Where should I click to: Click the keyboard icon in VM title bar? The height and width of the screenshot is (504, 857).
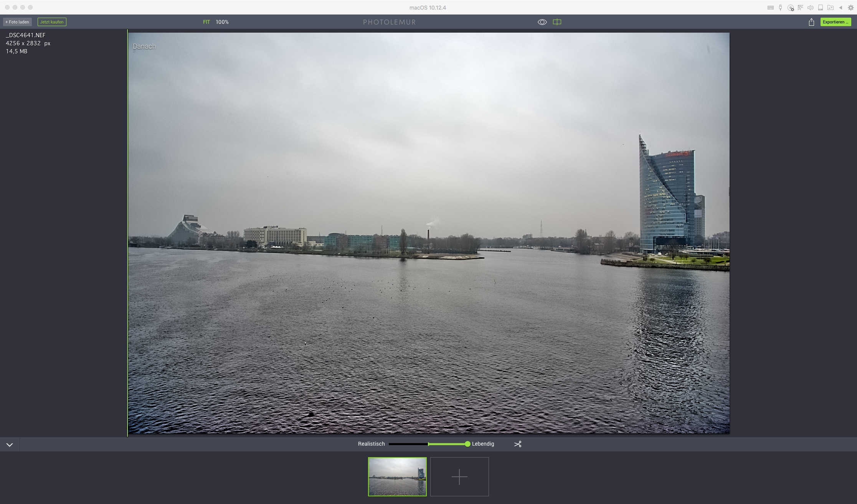[770, 8]
